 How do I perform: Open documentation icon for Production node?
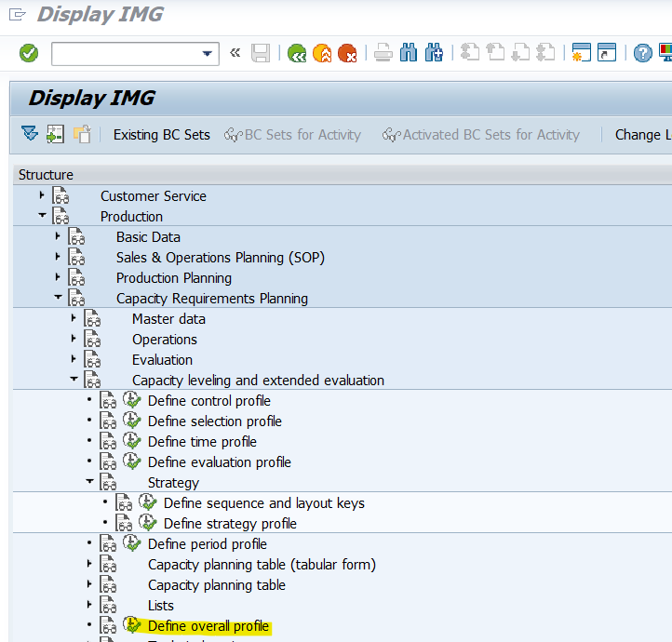point(60,216)
